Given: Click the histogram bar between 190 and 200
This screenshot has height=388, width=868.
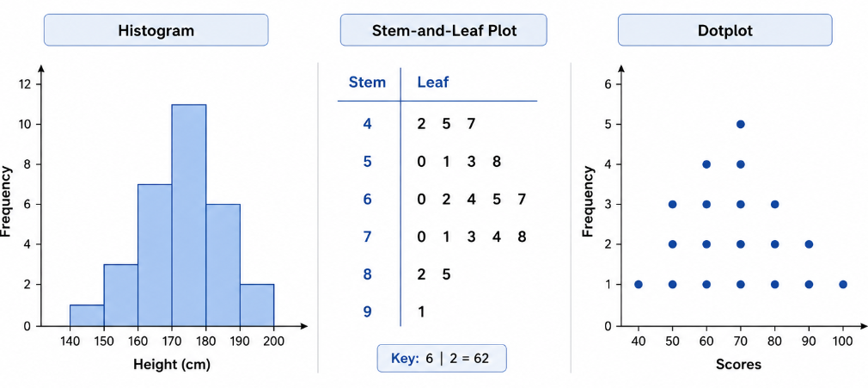Looking at the screenshot, I should [257, 305].
